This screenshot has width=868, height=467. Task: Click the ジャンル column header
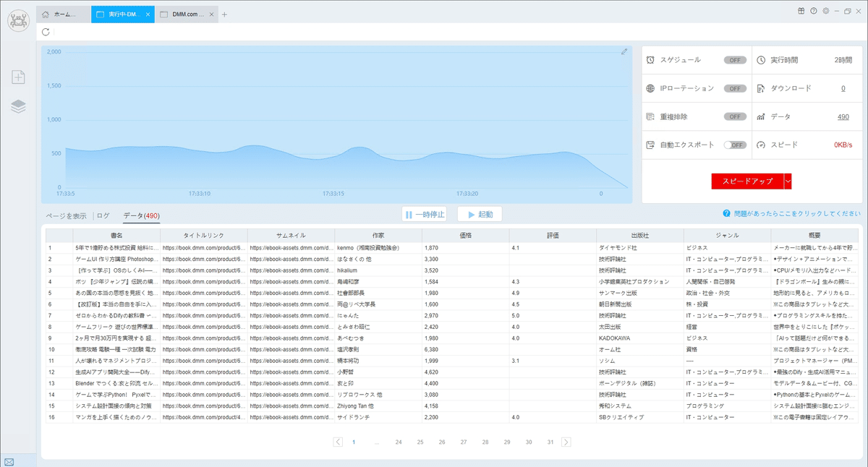pos(727,236)
